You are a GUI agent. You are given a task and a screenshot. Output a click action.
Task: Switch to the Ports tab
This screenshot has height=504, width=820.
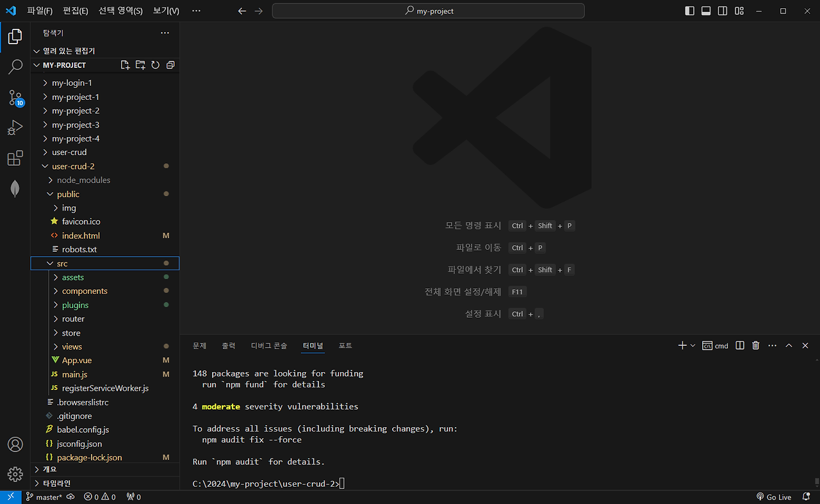pos(345,345)
